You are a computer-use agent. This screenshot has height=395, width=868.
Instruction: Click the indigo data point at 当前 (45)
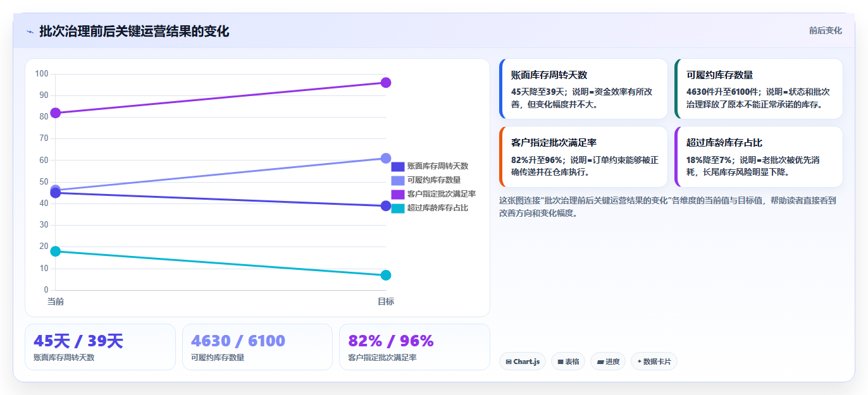[56, 193]
